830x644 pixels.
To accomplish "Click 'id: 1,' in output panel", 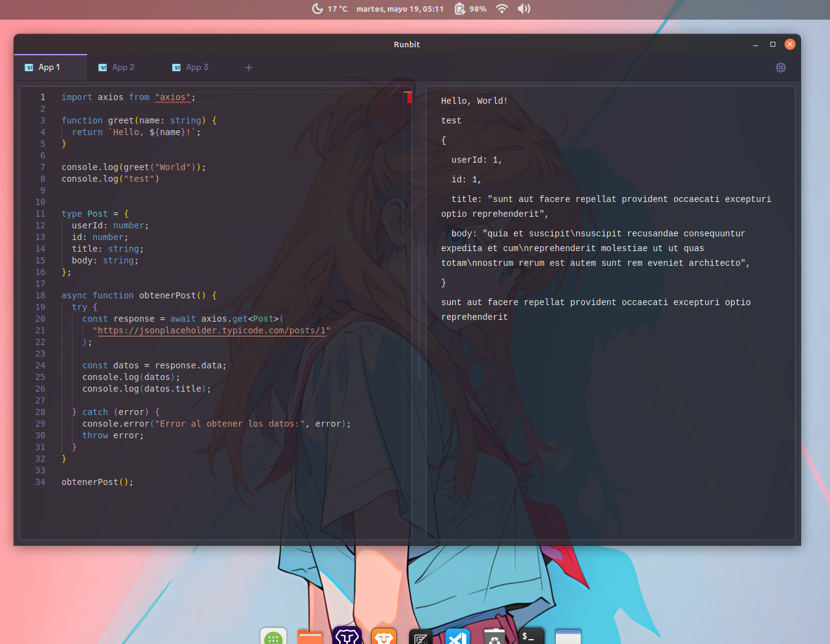I will 466,179.
